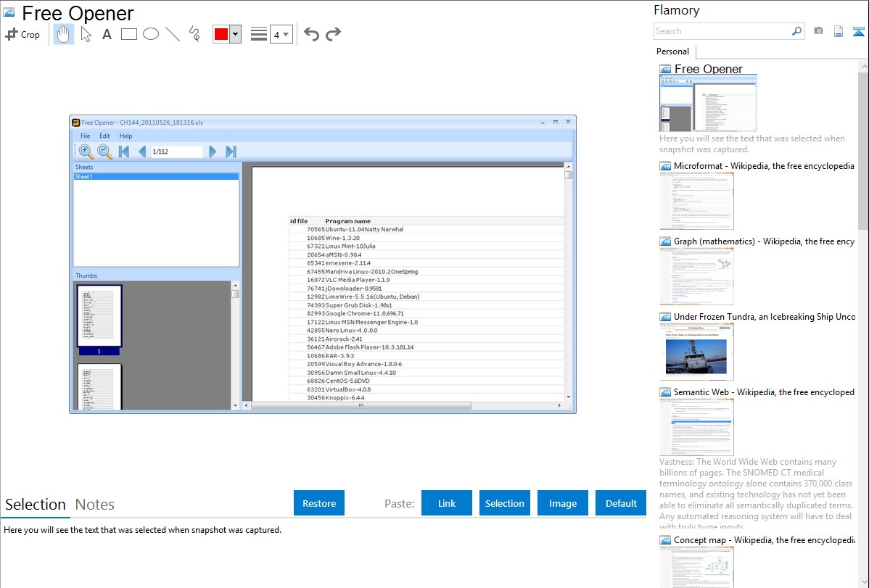869x588 pixels.
Task: Click the 'Program name' column header
Action: 347,220
